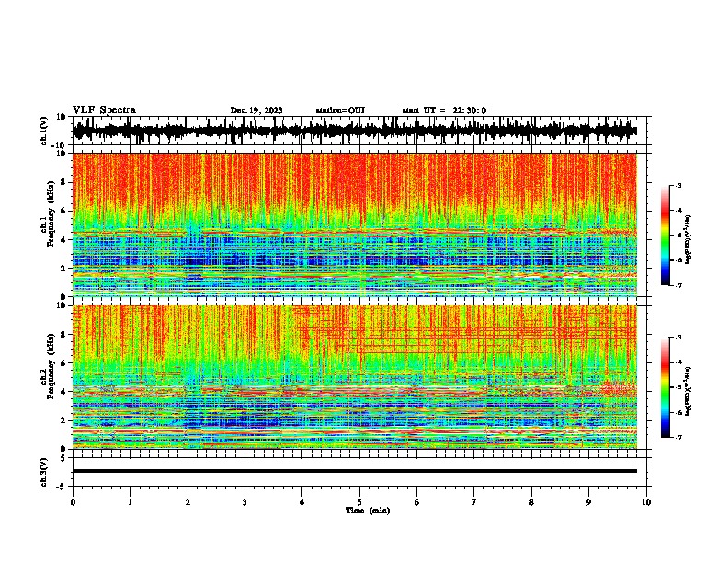Click the "2" kHz tick on ch.1 spectrogram axis
728x563 pixels.
64,269
